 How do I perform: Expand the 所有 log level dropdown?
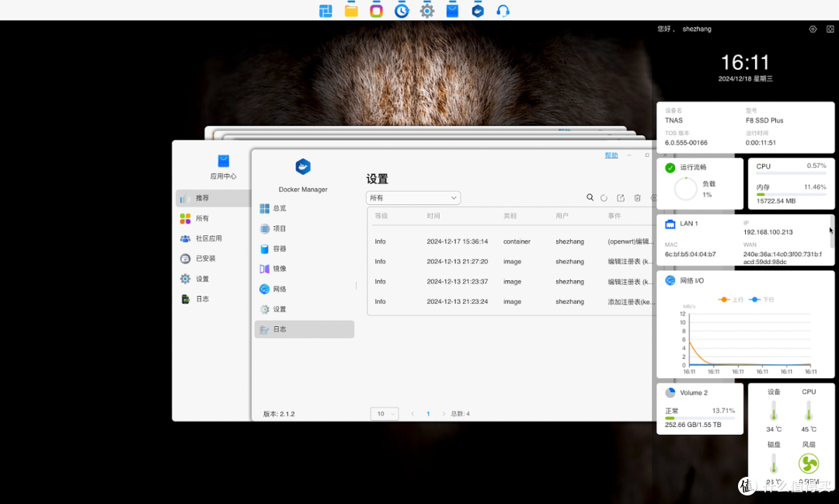(x=413, y=198)
